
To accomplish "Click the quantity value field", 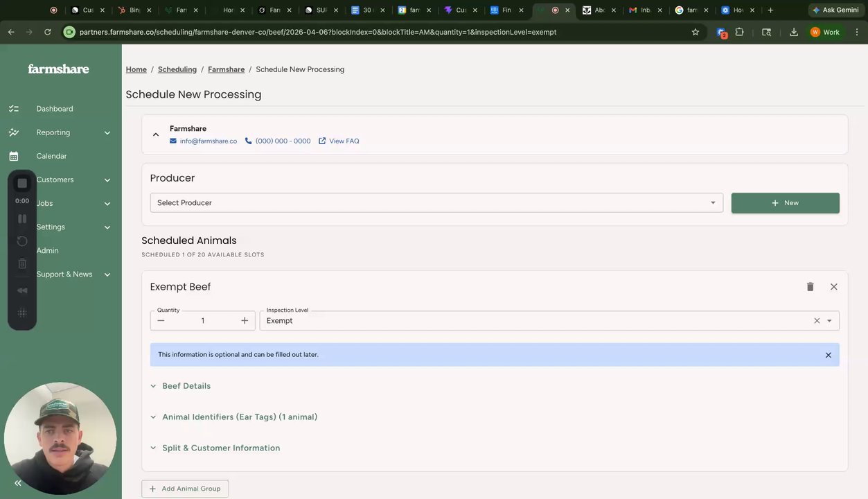I will [x=203, y=320].
